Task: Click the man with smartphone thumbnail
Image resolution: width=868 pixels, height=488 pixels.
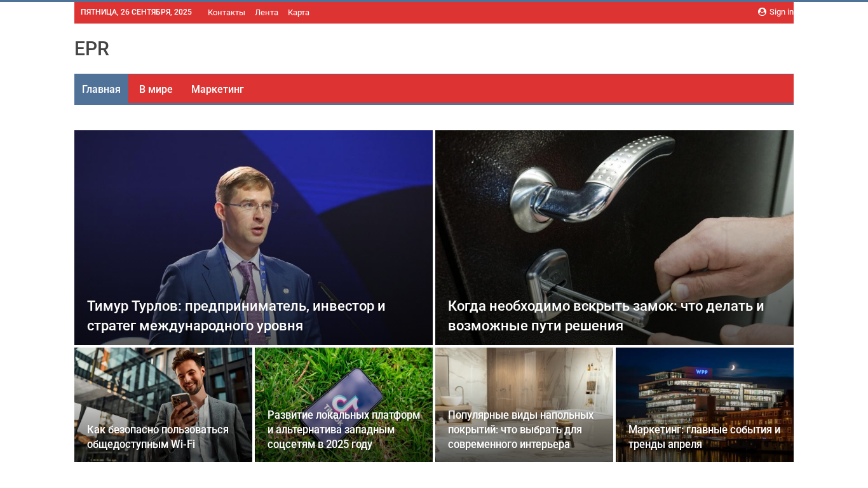Action: [x=163, y=388]
